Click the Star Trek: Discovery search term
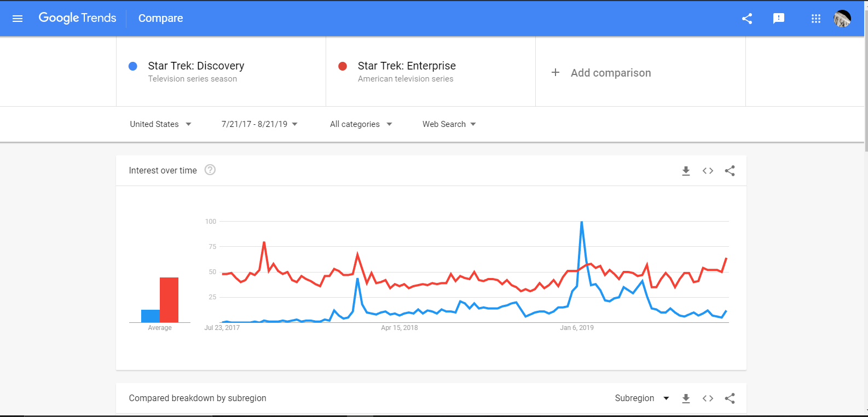 196,66
